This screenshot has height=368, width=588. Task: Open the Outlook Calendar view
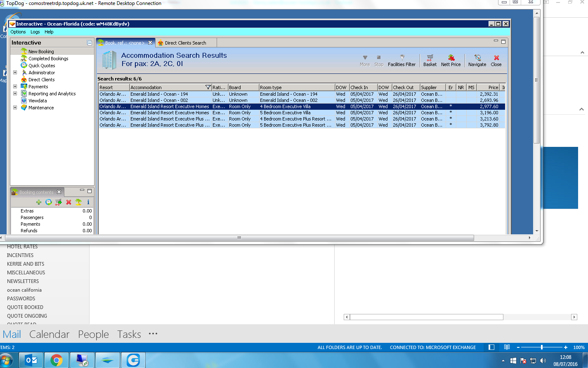50,334
